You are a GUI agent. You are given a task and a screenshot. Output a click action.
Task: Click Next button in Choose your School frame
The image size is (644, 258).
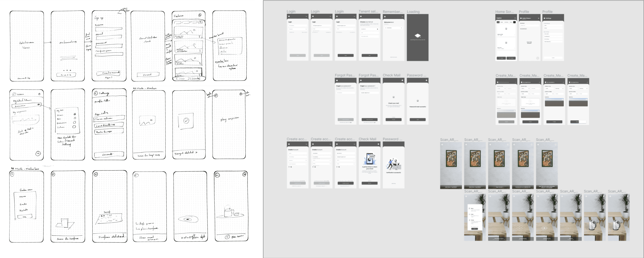369,55
